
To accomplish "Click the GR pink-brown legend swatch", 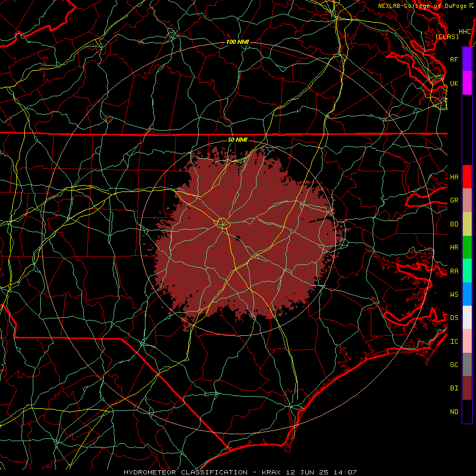I will [x=467, y=200].
